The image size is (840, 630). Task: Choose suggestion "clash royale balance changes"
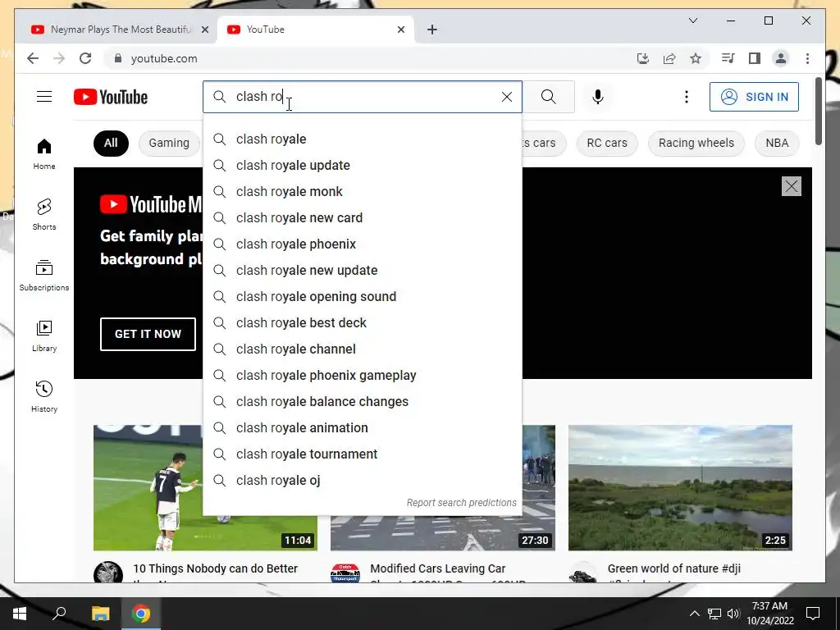[x=362, y=402]
